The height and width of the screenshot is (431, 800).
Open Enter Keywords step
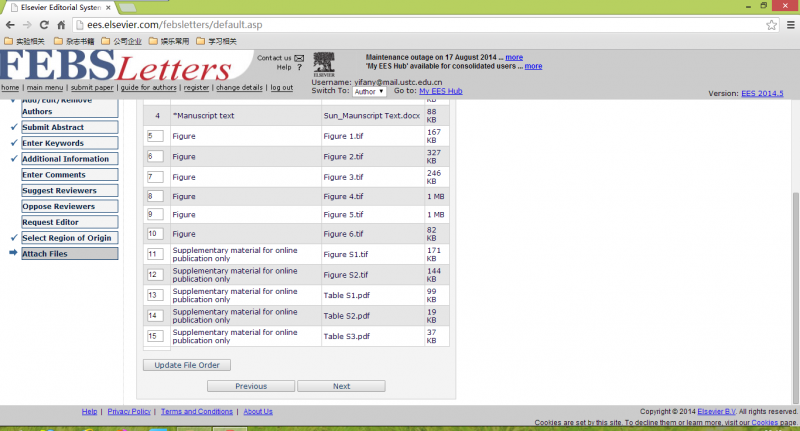pyautogui.click(x=70, y=143)
